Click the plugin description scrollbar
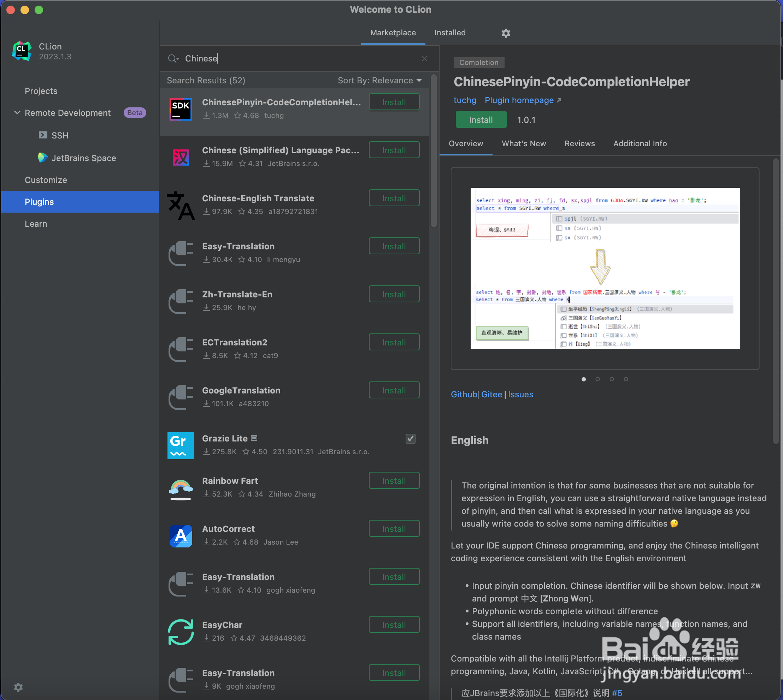The width and height of the screenshot is (783, 700). click(x=775, y=301)
